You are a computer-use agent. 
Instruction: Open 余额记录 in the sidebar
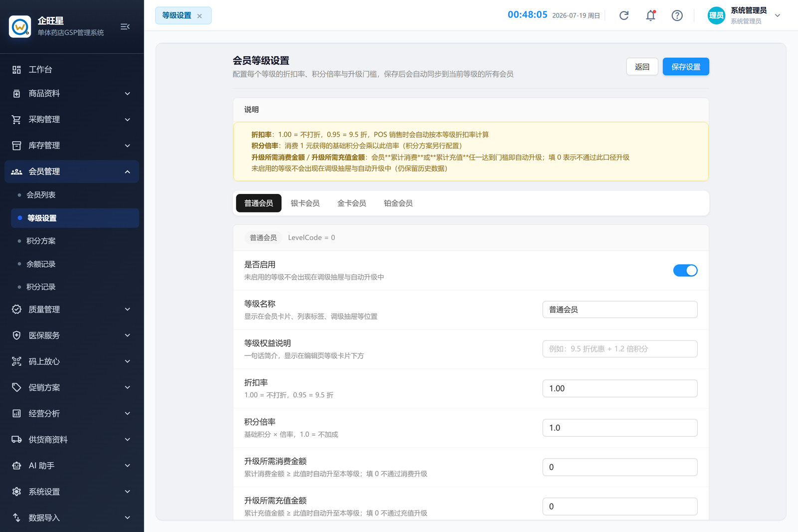[75, 264]
